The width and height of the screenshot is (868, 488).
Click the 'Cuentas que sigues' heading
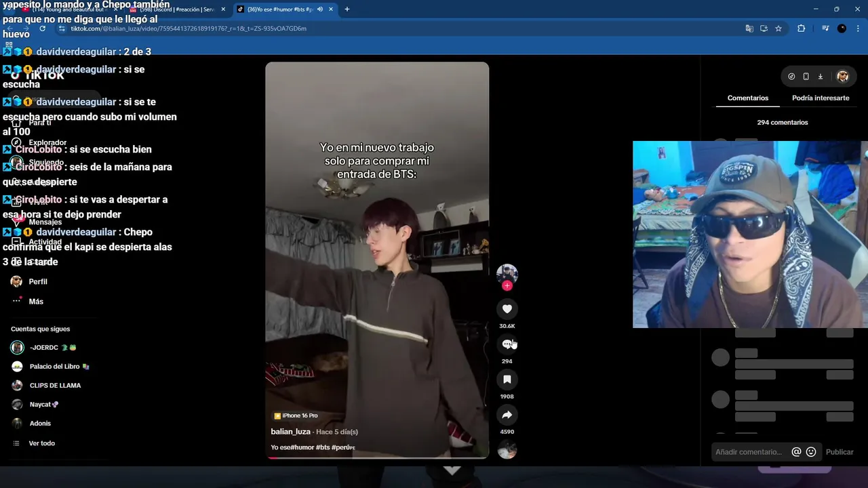point(40,329)
